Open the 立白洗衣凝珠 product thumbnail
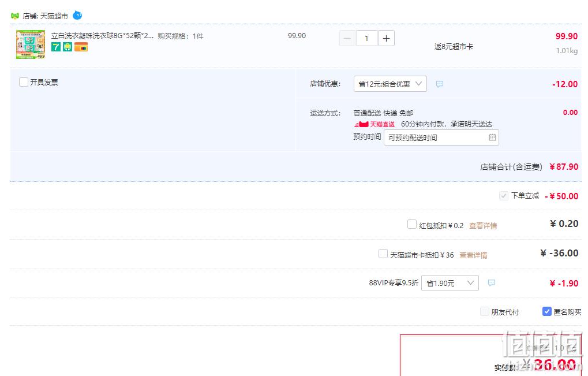The height and width of the screenshot is (376, 588). pos(31,44)
